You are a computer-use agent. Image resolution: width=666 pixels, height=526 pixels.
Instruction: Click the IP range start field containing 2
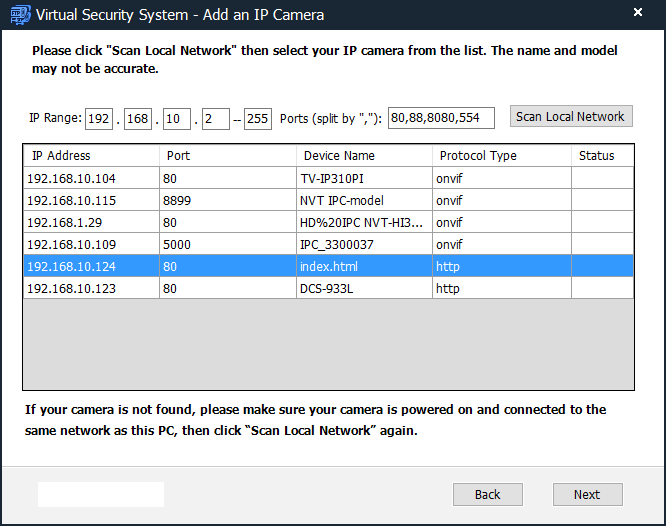point(215,118)
